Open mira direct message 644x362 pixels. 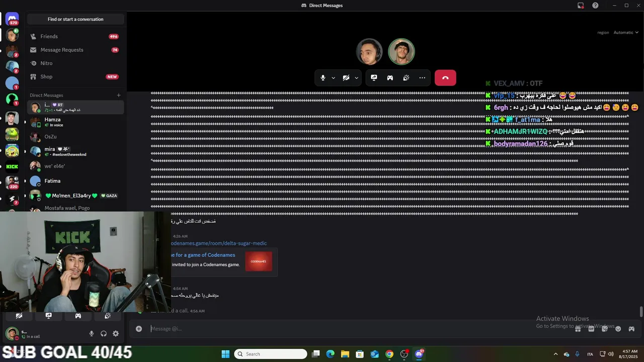click(x=75, y=151)
